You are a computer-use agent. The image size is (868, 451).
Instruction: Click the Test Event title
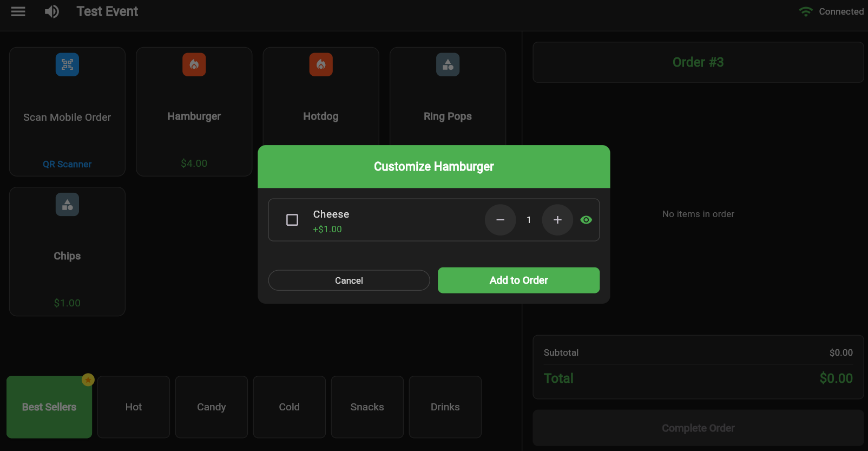(107, 11)
